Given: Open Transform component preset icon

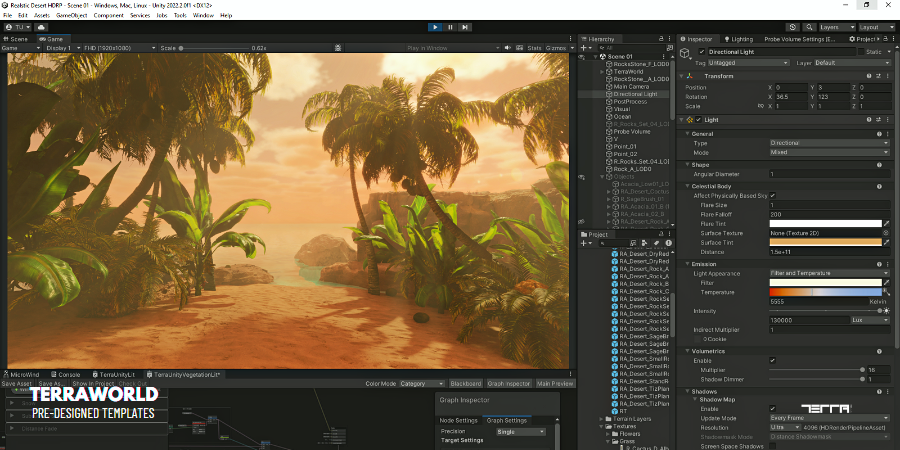Looking at the screenshot, I should click(x=879, y=76).
